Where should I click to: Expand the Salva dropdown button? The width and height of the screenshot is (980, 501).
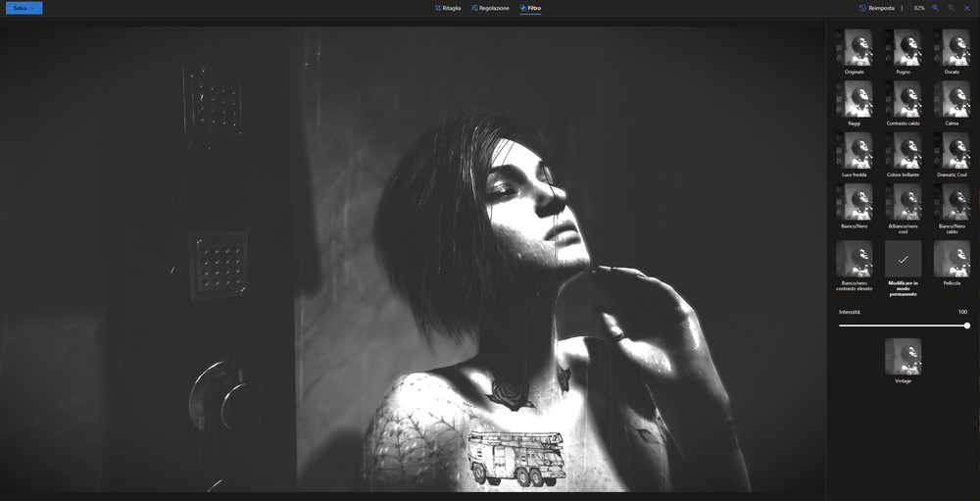tap(24, 8)
